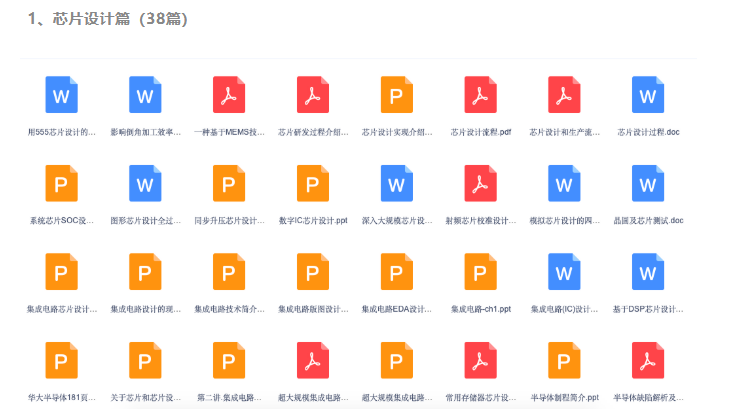Select the PowerPoint icon 集成电路设计的现…
Viewport: 746px width, 409px height.
(x=145, y=272)
